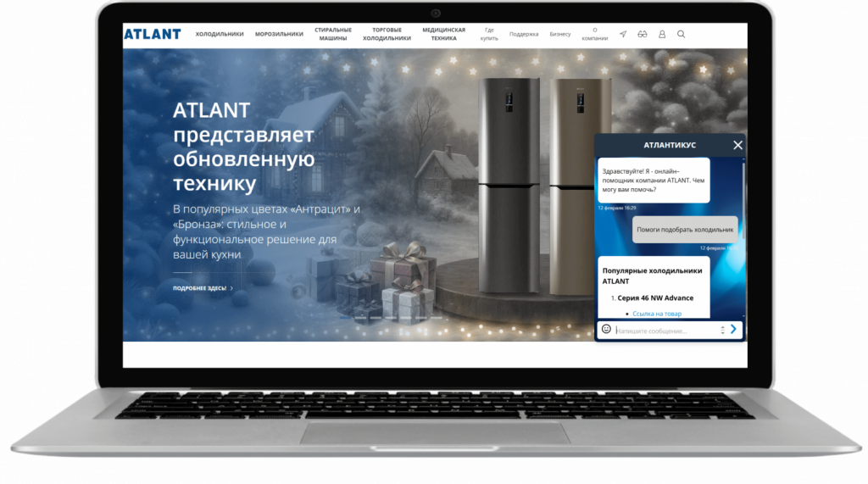Open the Морозильники menu
The image size is (868, 484).
[x=279, y=35]
